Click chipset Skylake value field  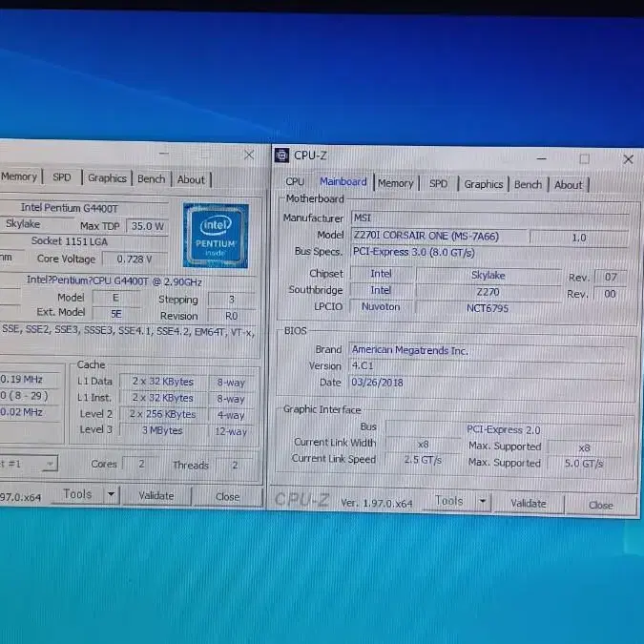(488, 275)
